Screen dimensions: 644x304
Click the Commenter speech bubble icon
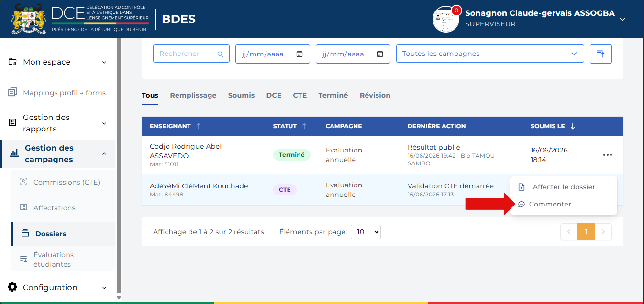tap(522, 204)
